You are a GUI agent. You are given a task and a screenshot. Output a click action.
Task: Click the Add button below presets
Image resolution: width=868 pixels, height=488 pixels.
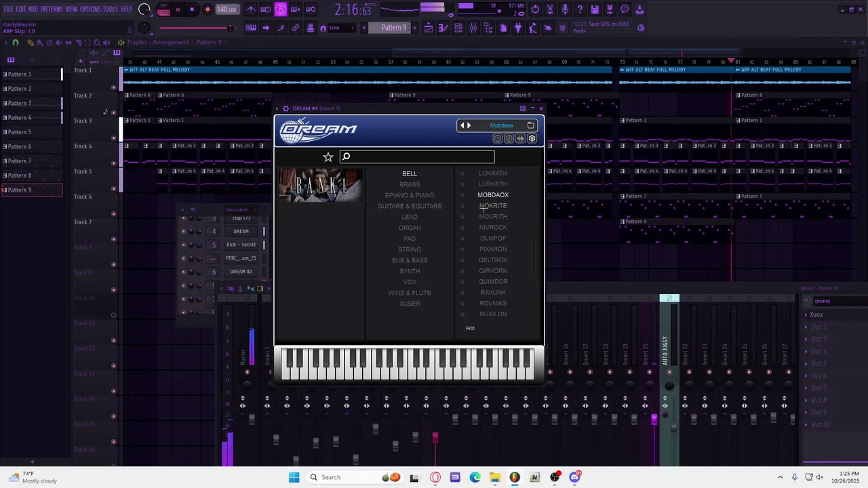pyautogui.click(x=470, y=328)
